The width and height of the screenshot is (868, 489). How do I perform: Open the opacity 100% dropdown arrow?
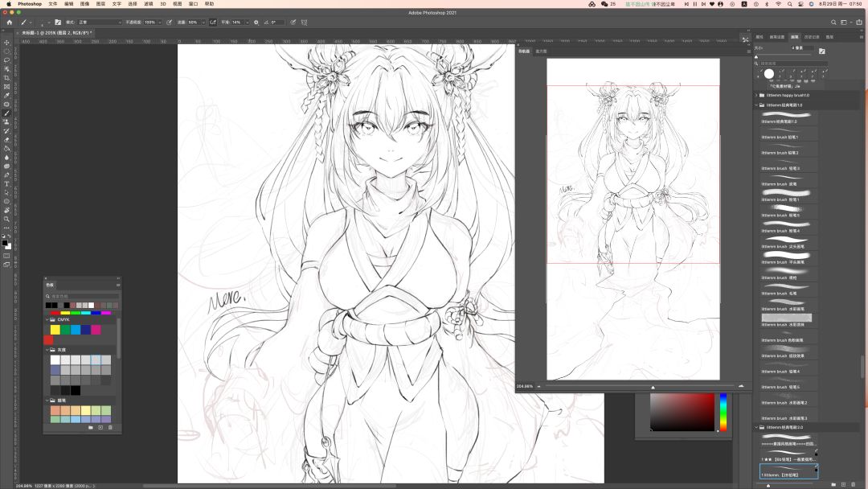tap(159, 23)
